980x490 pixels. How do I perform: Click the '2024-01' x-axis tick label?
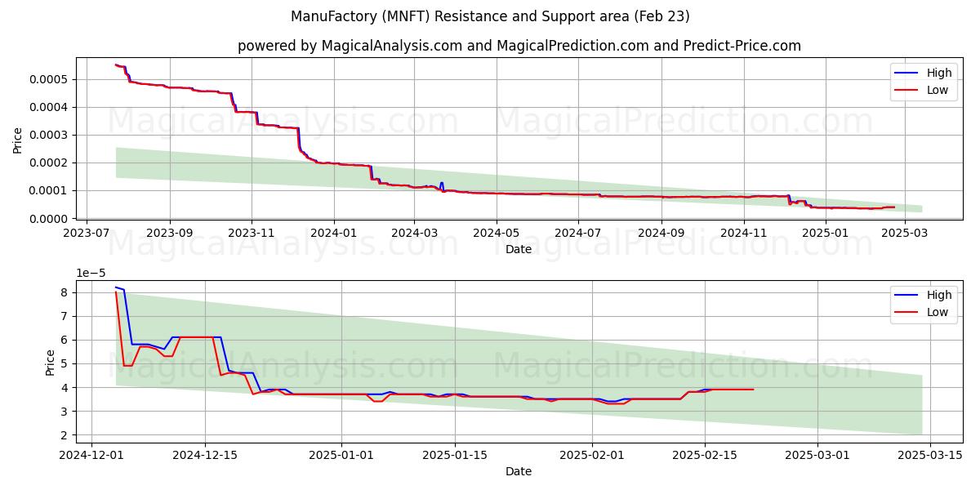pos(334,234)
